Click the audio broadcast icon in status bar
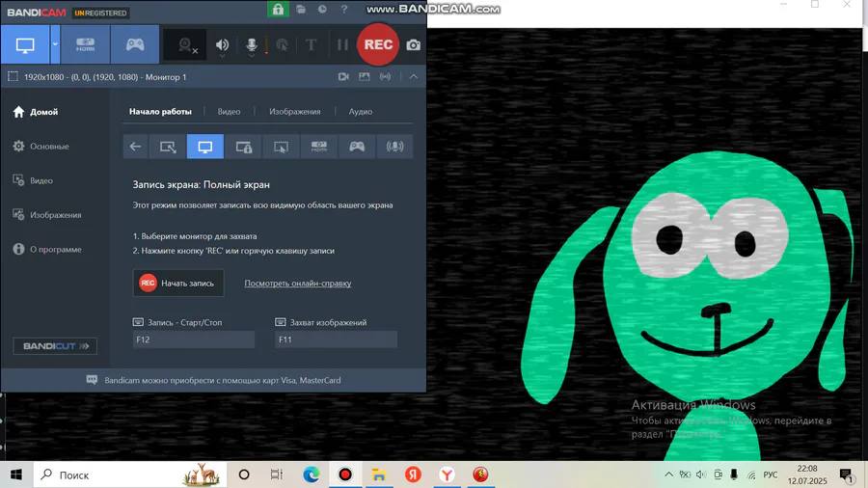Screen dimensions: 868x488 (385, 77)
